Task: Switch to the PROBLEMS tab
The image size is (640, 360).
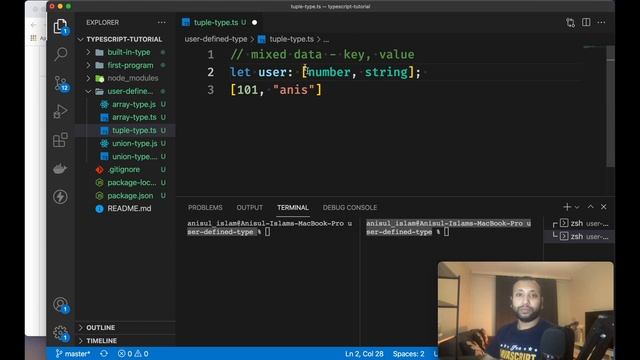Action: pos(205,207)
